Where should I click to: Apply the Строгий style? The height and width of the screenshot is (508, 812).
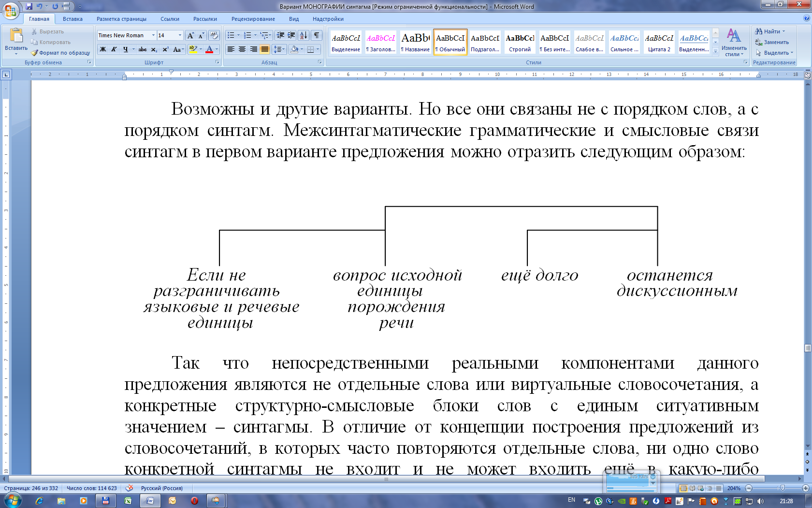(x=520, y=42)
